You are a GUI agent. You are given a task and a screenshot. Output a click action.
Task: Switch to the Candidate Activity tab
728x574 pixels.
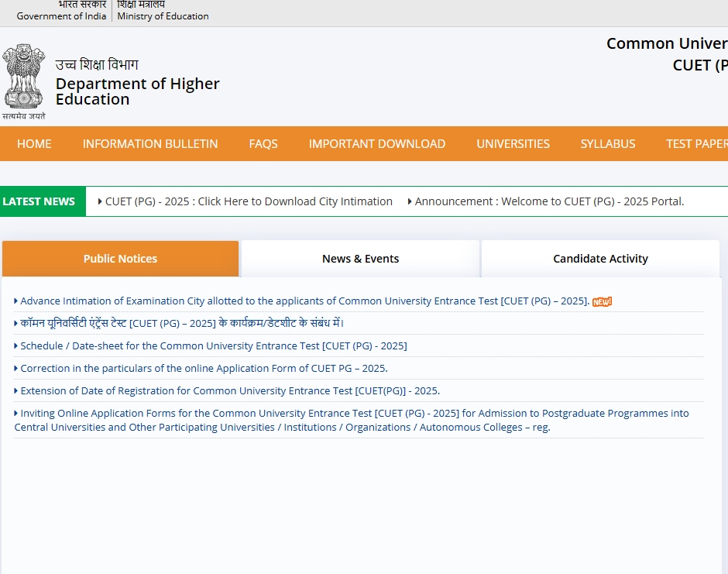coord(600,259)
